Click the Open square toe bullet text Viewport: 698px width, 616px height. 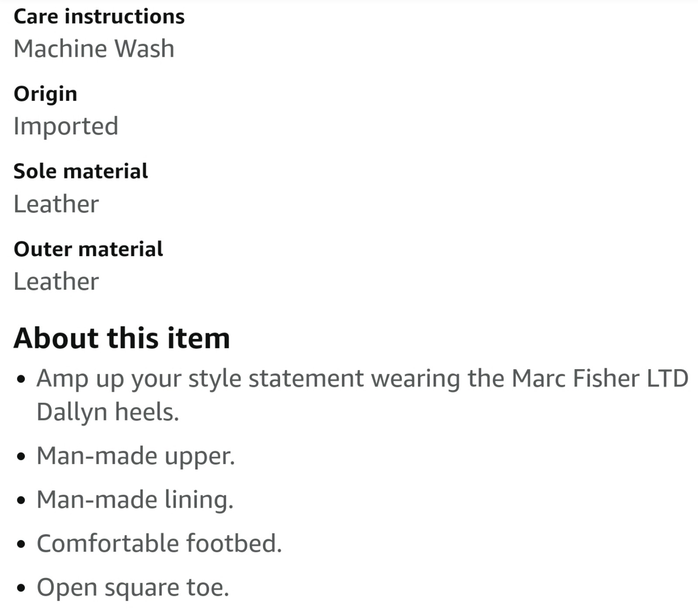click(x=133, y=588)
